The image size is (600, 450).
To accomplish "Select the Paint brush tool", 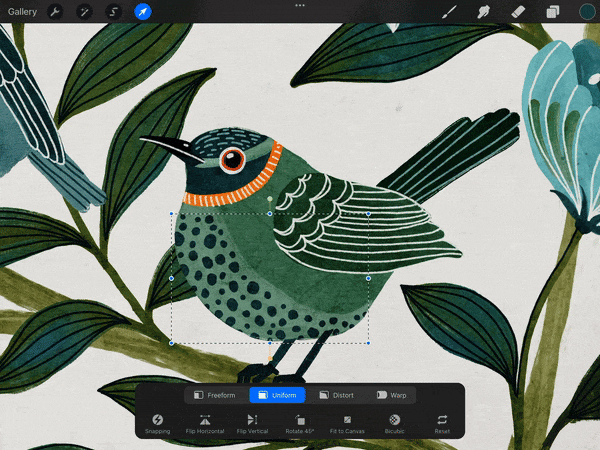I will coord(449,12).
